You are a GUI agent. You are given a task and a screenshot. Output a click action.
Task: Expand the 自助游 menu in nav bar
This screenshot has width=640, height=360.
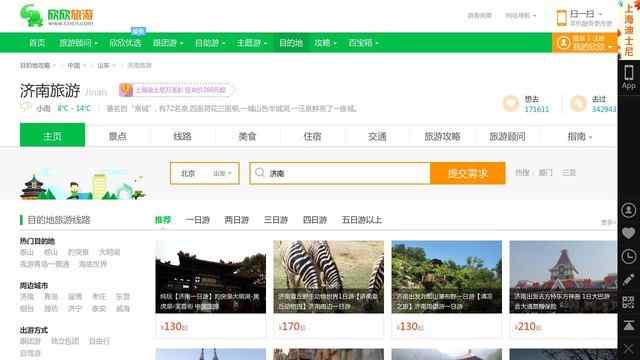click(210, 43)
